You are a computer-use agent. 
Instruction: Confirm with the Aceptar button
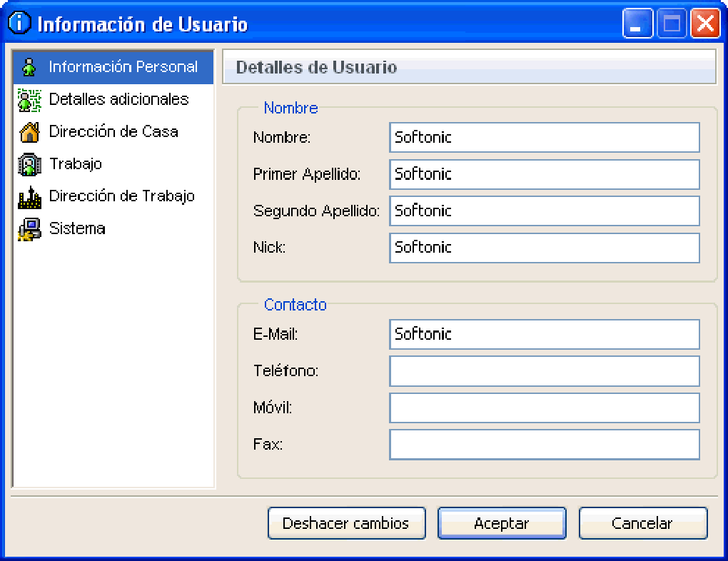(502, 523)
